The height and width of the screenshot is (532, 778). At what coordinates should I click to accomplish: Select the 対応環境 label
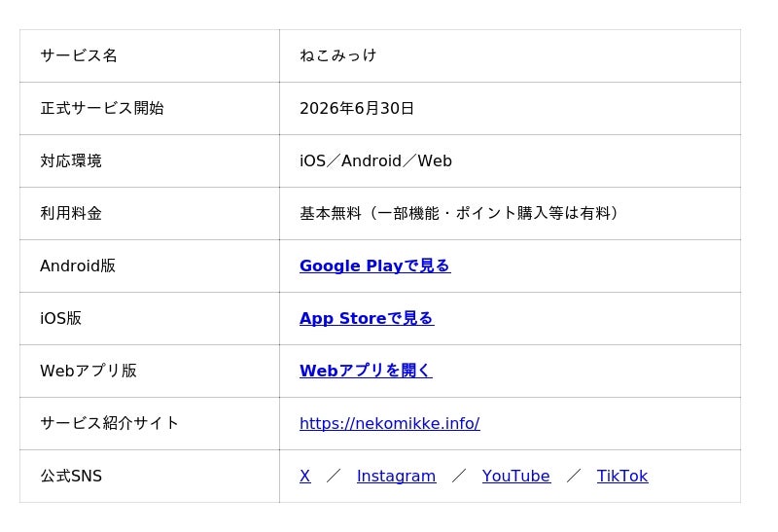(x=71, y=160)
